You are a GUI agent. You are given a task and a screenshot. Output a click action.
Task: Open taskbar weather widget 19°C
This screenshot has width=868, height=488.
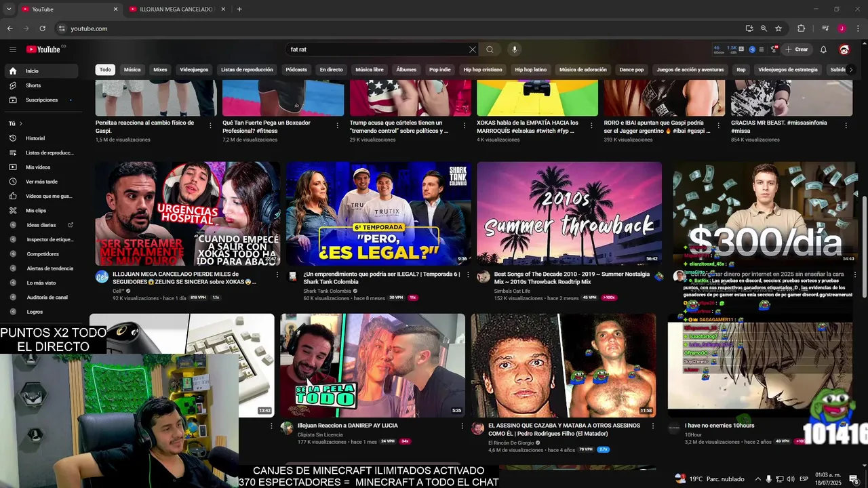[x=709, y=479]
